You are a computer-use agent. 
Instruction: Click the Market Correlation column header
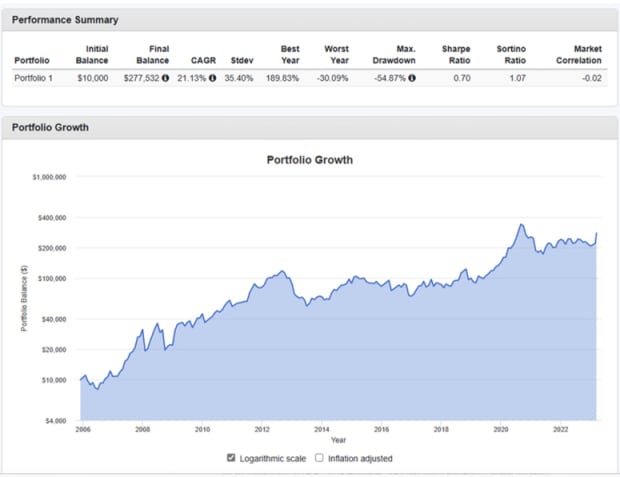tap(578, 55)
